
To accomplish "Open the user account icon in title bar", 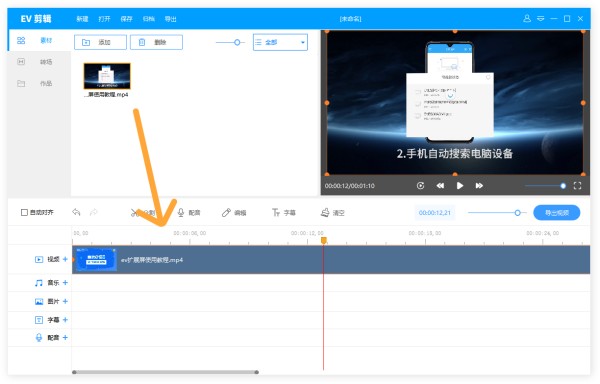I will (x=527, y=18).
